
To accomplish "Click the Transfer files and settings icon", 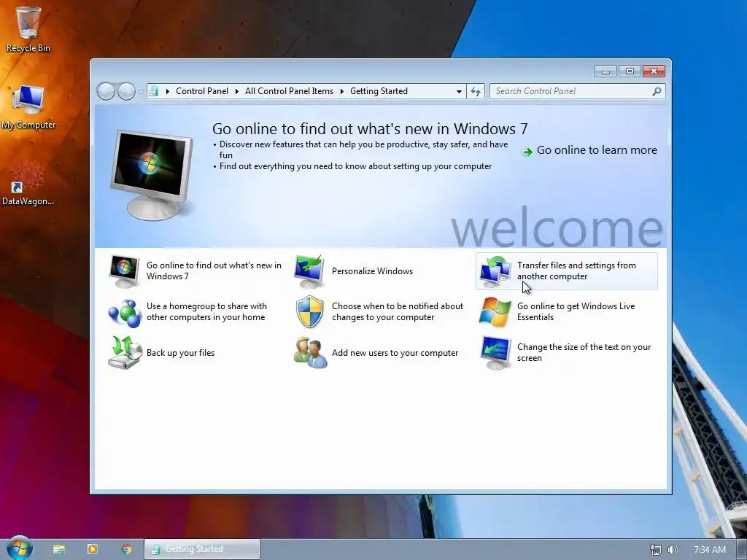I will (x=495, y=271).
